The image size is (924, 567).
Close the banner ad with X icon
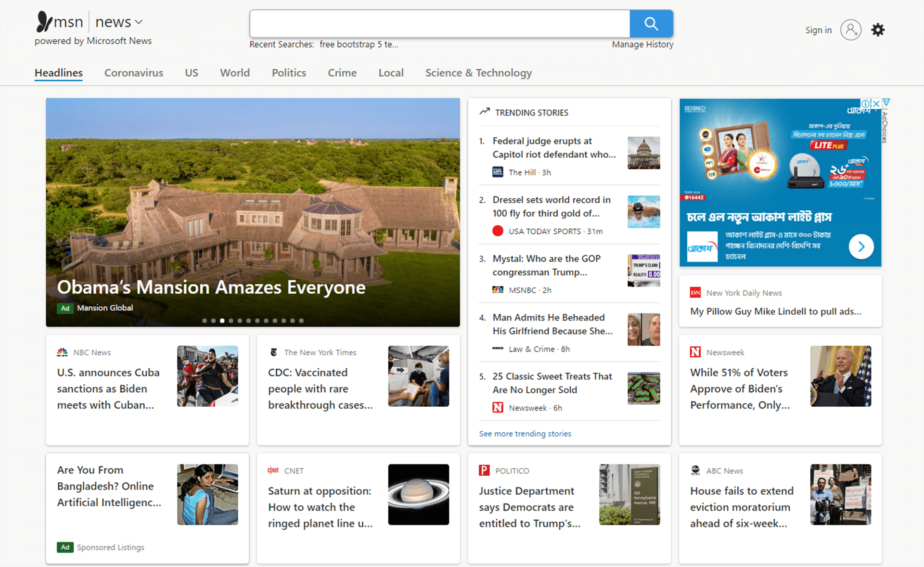tap(876, 103)
